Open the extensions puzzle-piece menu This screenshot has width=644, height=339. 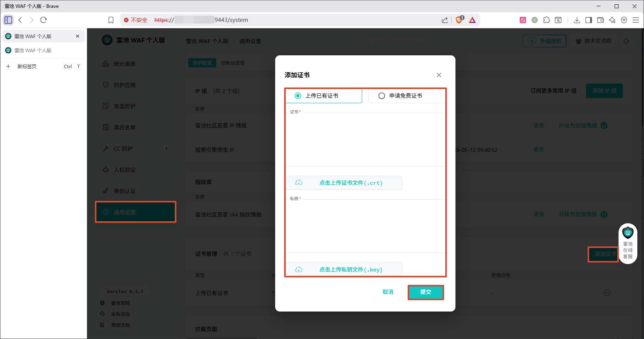pos(546,20)
